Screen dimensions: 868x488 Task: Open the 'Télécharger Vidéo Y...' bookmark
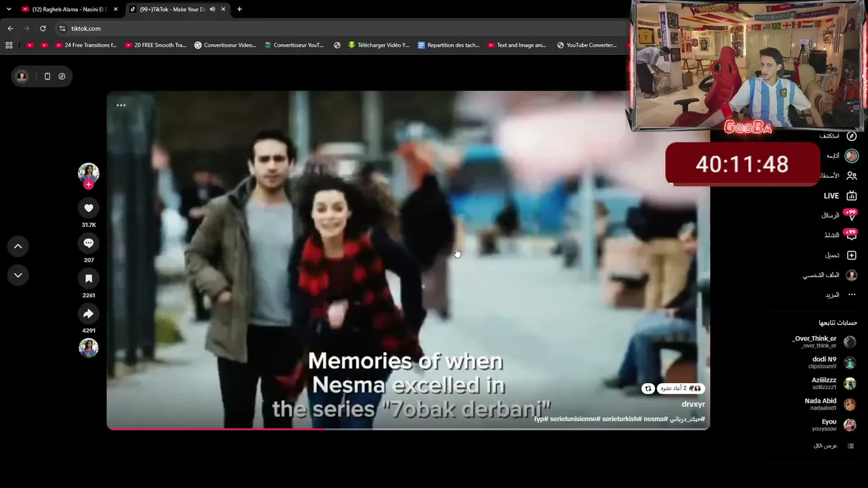(378, 45)
